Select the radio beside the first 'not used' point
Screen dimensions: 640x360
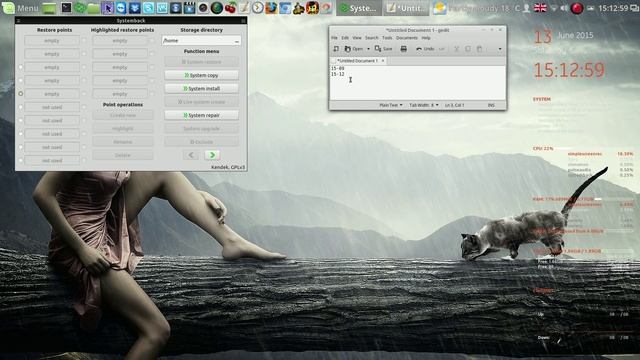(x=20, y=107)
